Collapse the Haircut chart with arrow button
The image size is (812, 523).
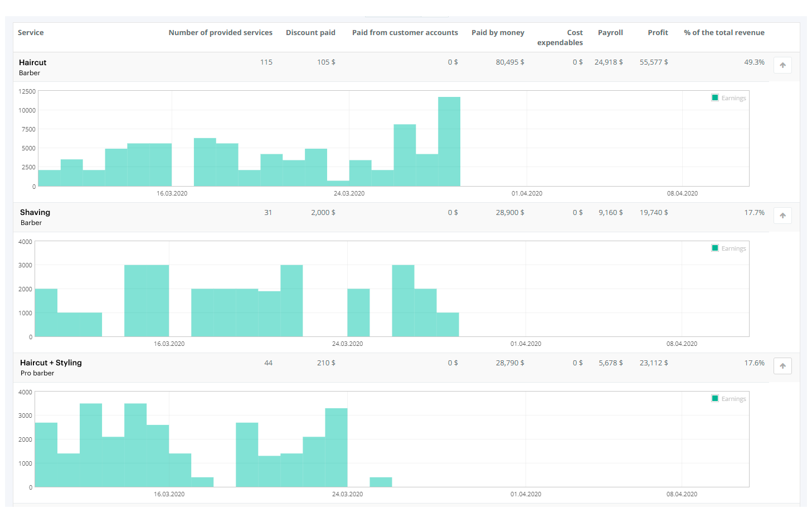point(782,65)
